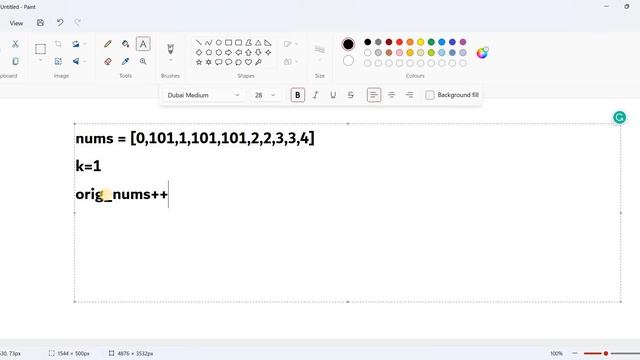This screenshot has height=360, width=640.
Task: Choose the green palette colour
Action: 431,42
